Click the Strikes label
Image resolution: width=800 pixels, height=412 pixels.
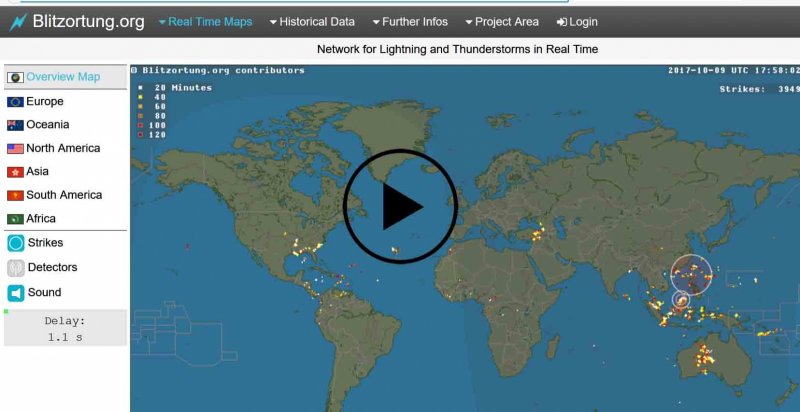pyautogui.click(x=45, y=243)
